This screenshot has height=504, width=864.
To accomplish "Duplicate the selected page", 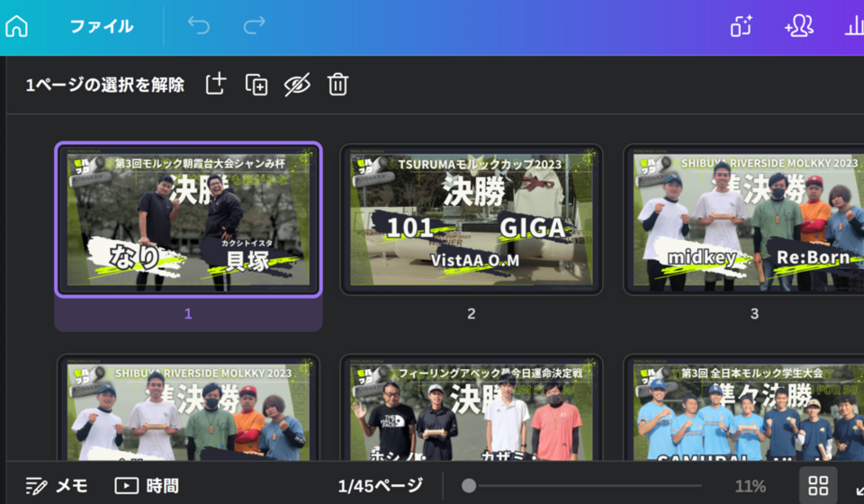I will tap(256, 85).
